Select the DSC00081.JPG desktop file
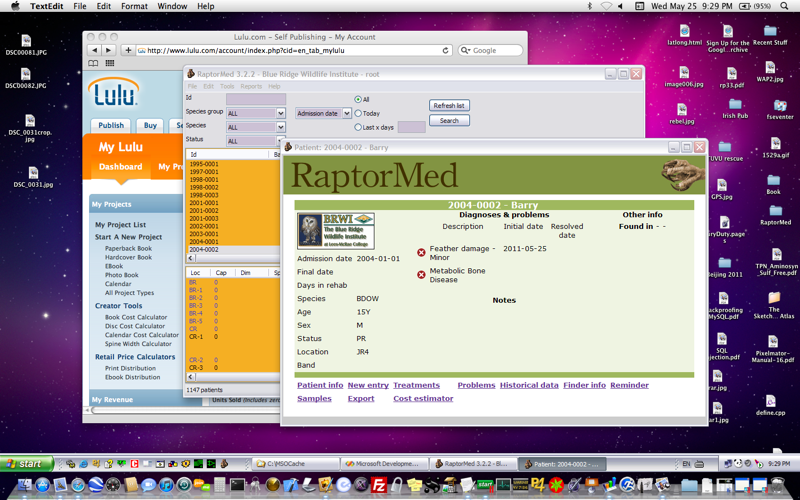The height and width of the screenshot is (500, 800). [26, 44]
